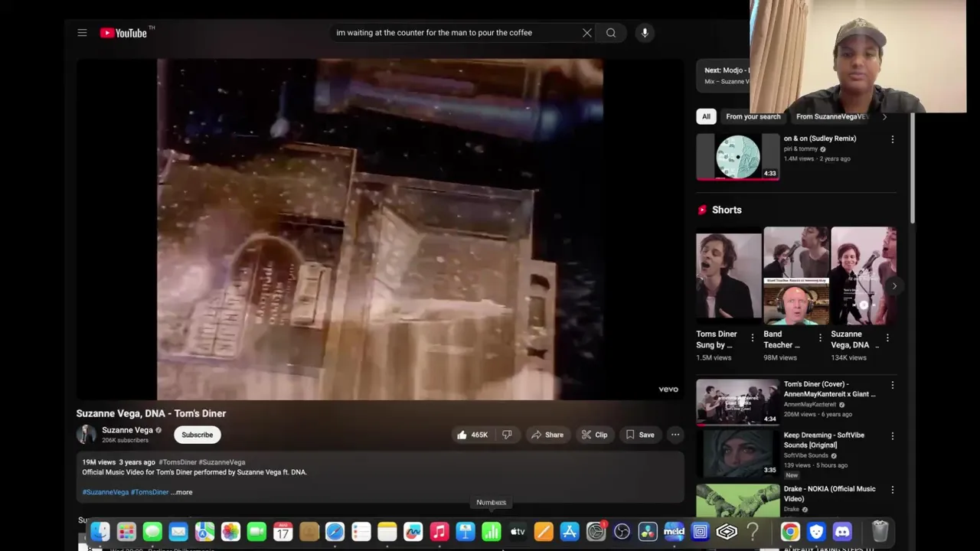This screenshot has height=551, width=980.
Task: Clear the search query with the X
Action: tap(587, 33)
